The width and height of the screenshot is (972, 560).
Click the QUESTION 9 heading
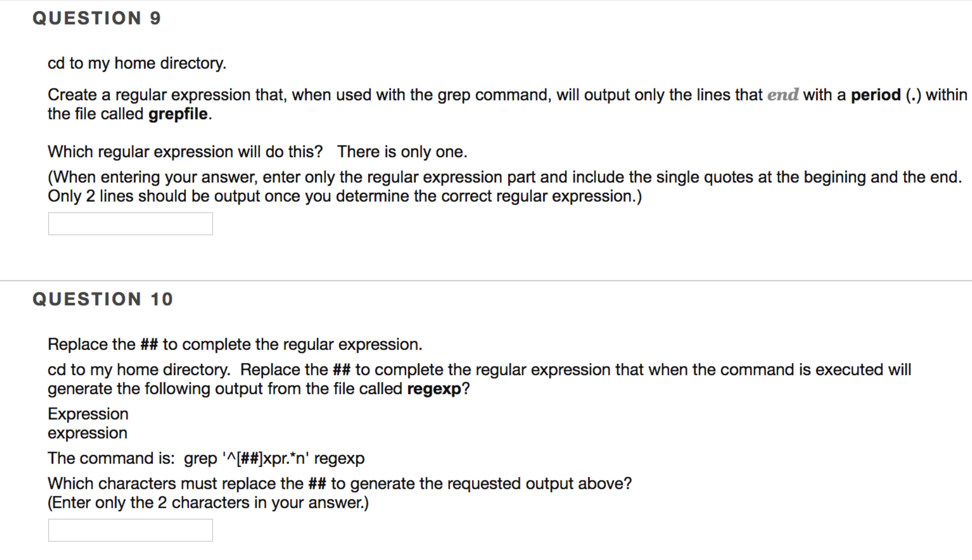(x=97, y=18)
